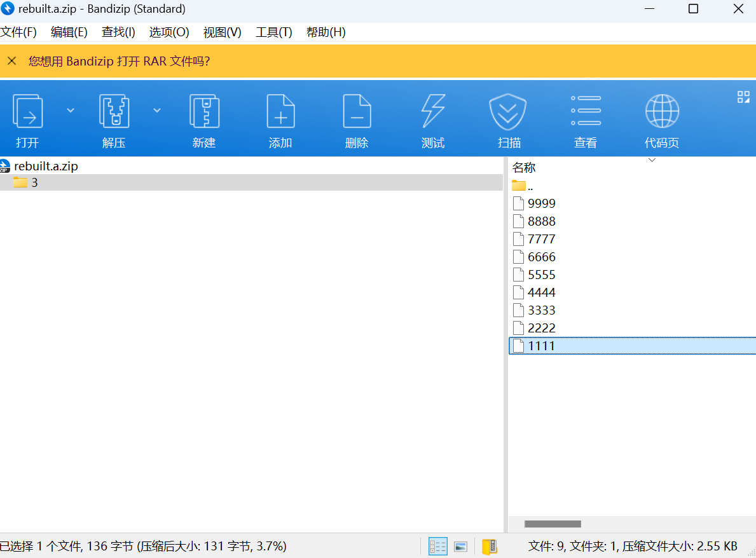Dismiss the yellow RAR notification bar
This screenshot has height=558, width=756.
click(12, 61)
